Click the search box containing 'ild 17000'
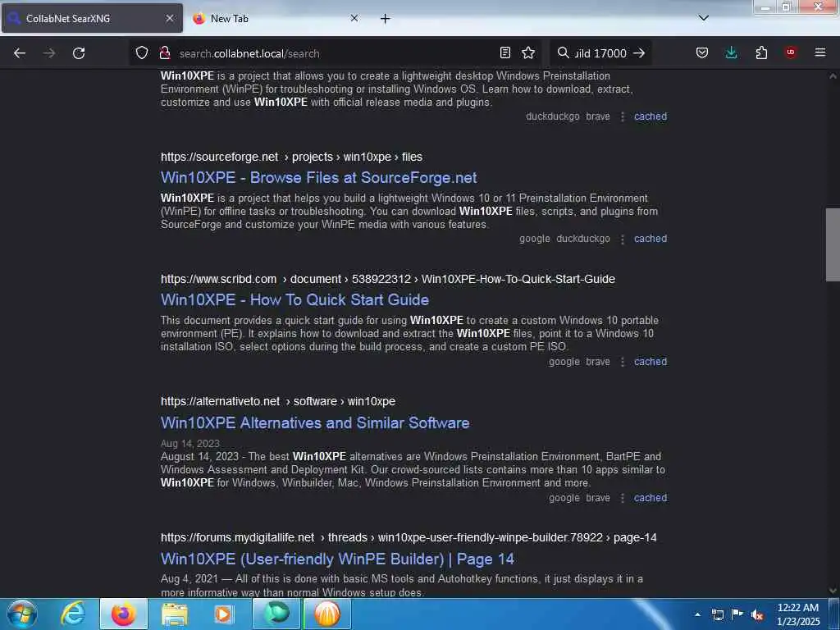 [600, 53]
